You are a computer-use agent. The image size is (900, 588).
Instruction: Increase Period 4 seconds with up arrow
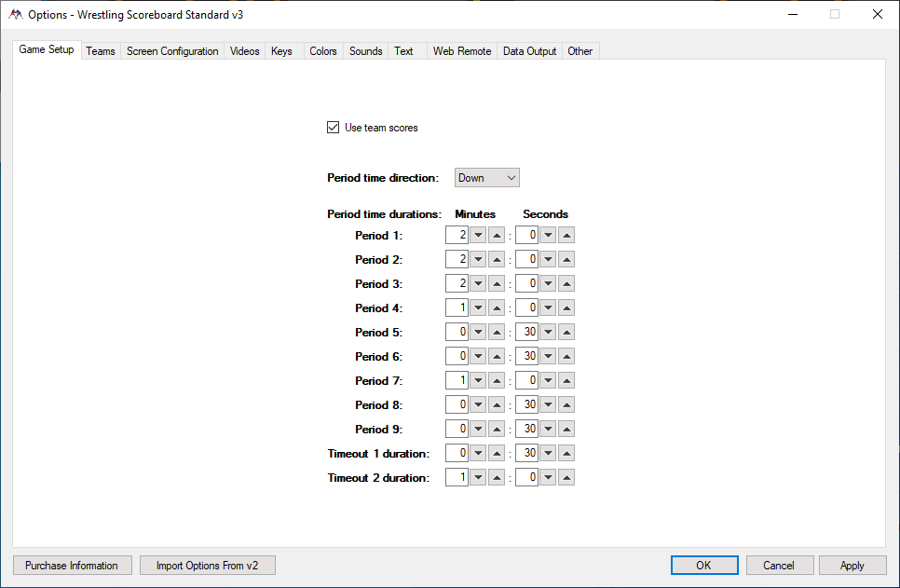click(x=566, y=308)
